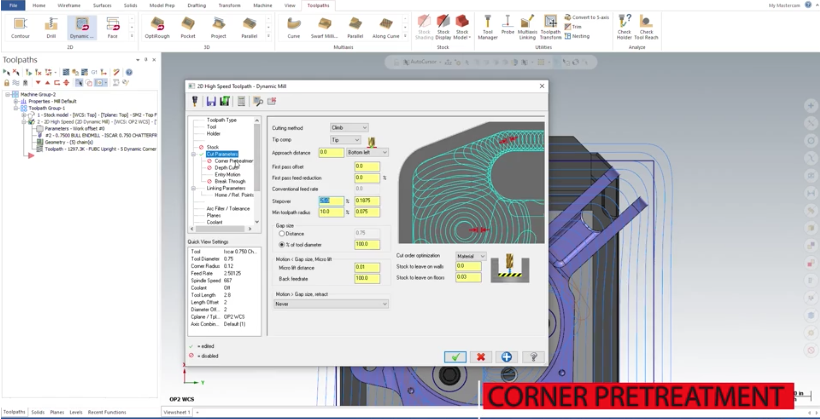
Task: Click the Pocket 3D toolpath icon
Action: tap(188, 28)
